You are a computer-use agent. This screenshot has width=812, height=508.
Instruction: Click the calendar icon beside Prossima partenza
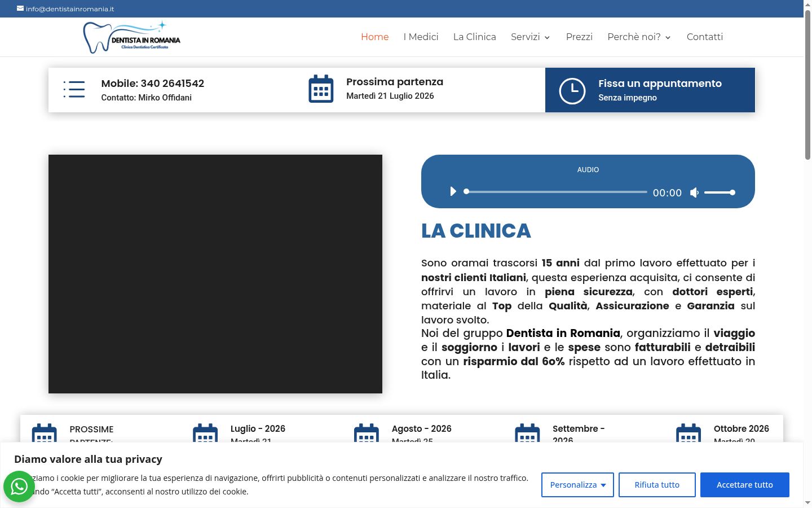321,89
